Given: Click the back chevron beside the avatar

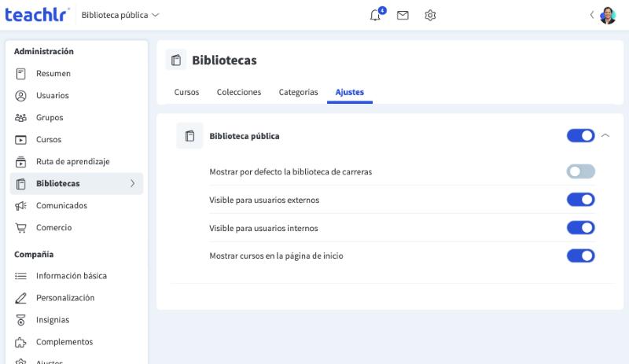Looking at the screenshot, I should tap(592, 15).
